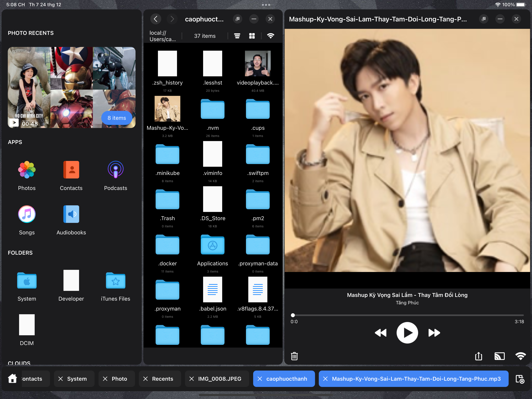Open the .pm2 folder
This screenshot has height=399, width=532.
tap(258, 199)
